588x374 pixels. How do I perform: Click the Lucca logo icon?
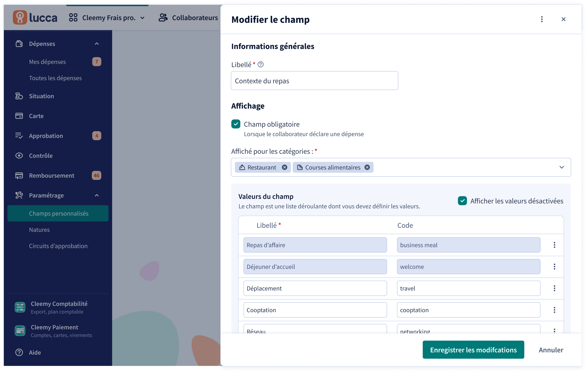point(20,18)
